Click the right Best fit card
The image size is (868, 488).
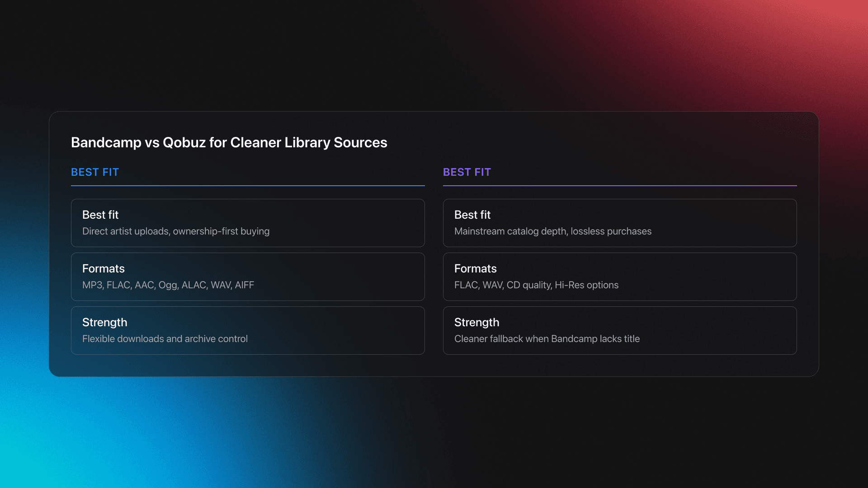[620, 223]
